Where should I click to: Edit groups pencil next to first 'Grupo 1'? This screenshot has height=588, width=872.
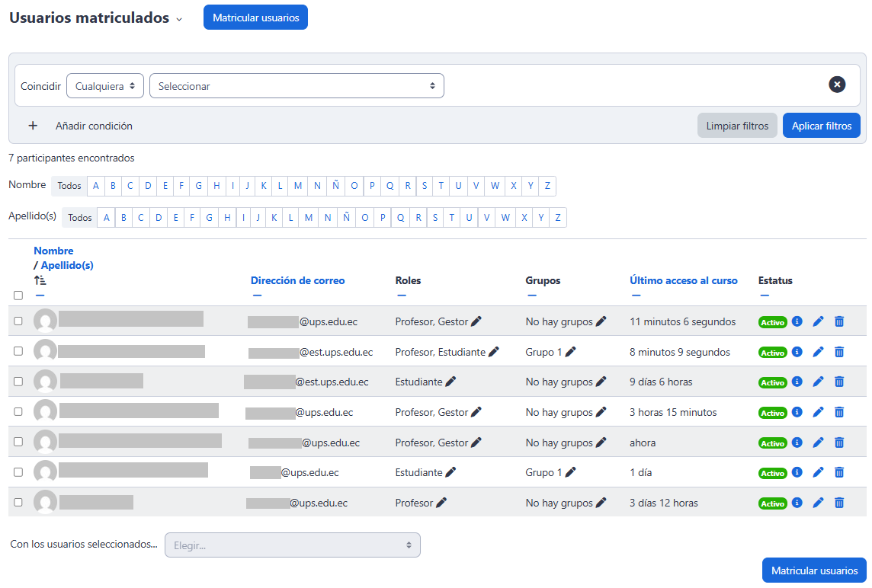click(570, 352)
